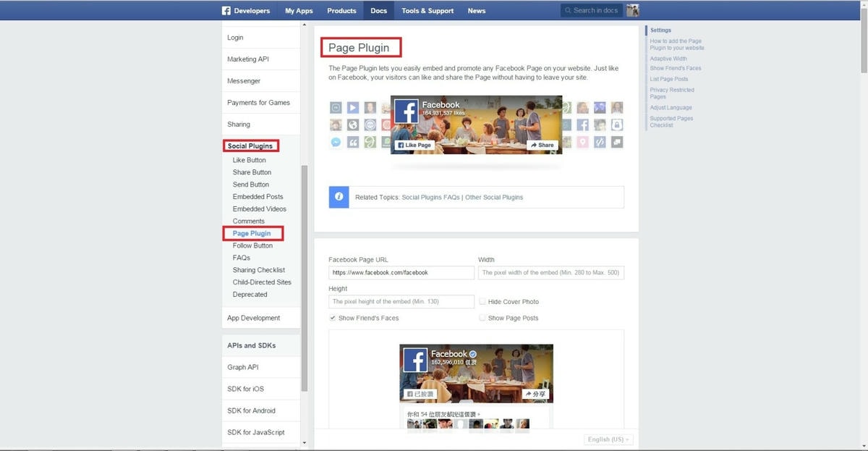
Task: Open the profile avatar in top bar
Action: point(632,10)
